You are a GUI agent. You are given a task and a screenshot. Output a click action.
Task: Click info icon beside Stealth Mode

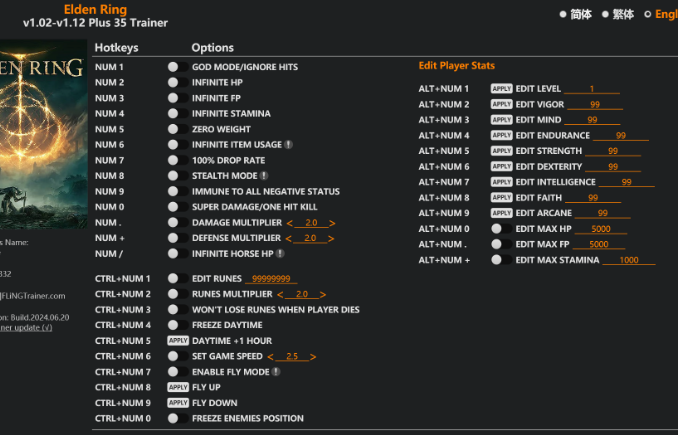[x=264, y=176]
